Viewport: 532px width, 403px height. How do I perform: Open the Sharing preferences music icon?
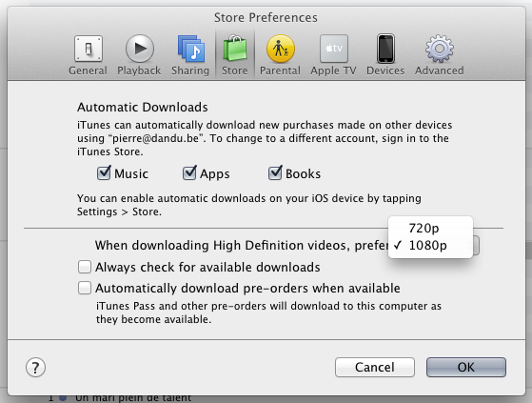(x=191, y=49)
